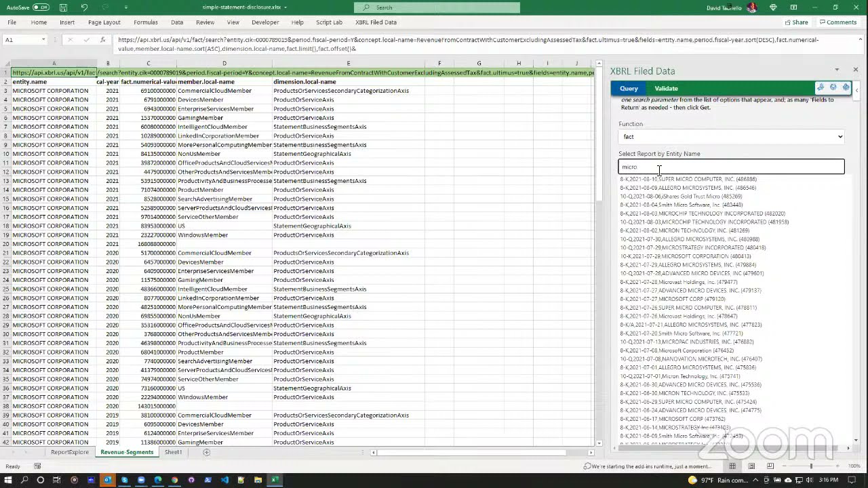The width and height of the screenshot is (868, 488).
Task: Open the Function dropdown showing fact
Action: 731,137
